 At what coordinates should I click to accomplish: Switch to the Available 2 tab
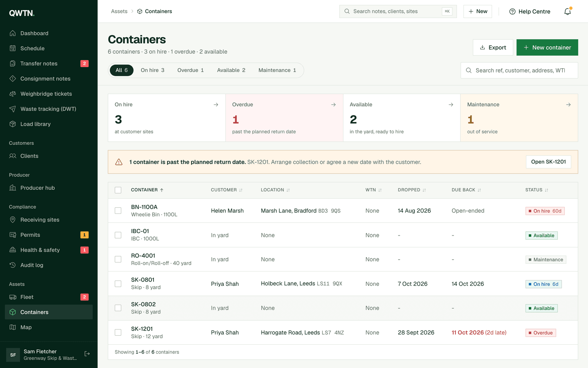(231, 70)
